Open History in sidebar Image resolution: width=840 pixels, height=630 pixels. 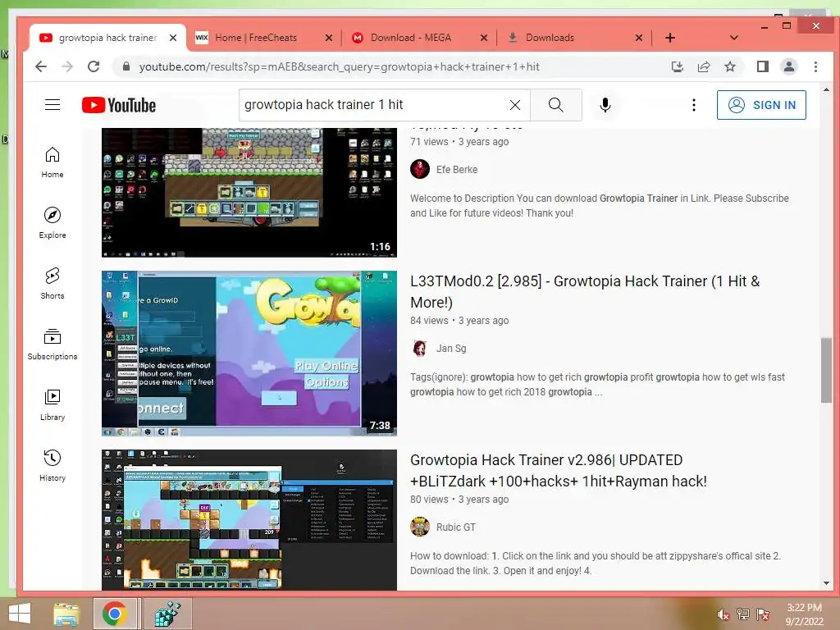click(x=52, y=466)
